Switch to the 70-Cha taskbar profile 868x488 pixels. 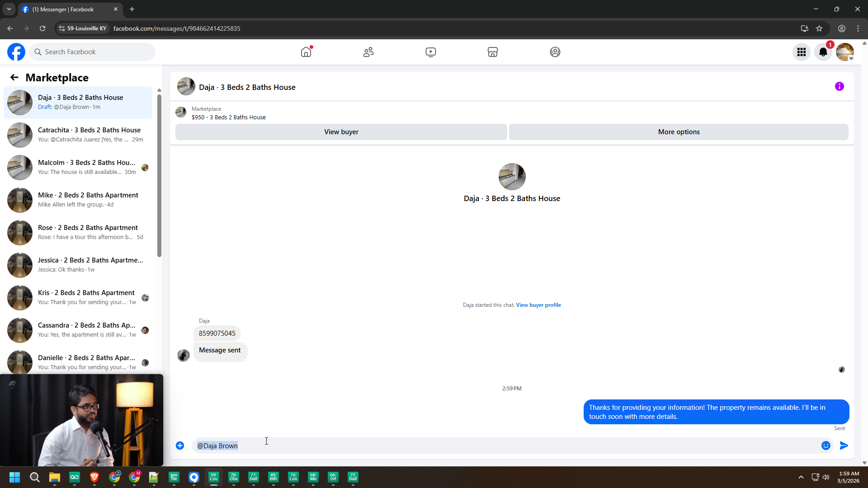(234, 477)
